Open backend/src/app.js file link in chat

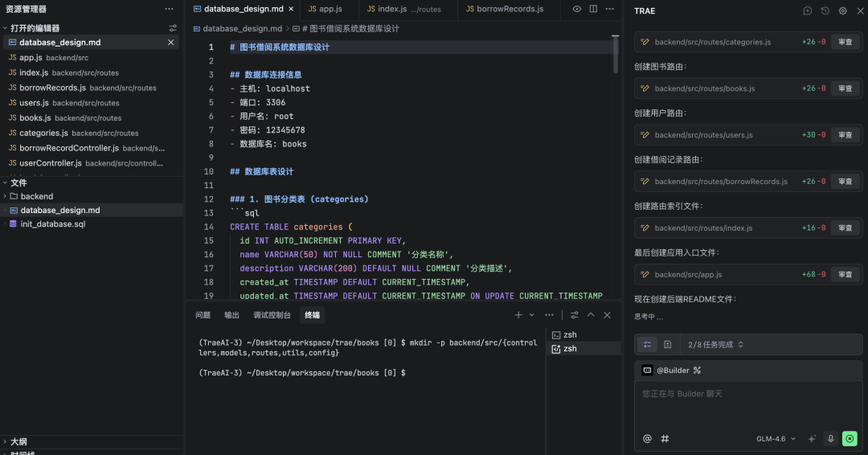point(688,275)
